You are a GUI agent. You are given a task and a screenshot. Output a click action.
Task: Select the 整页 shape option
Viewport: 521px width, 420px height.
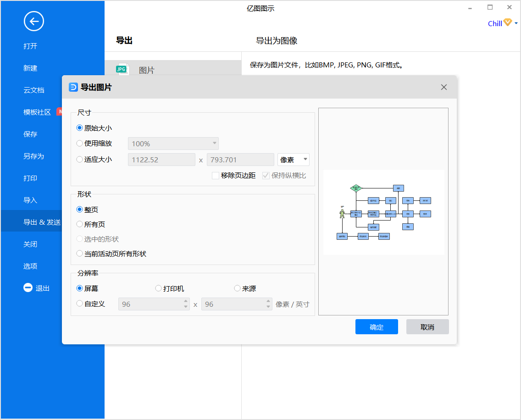click(x=79, y=210)
